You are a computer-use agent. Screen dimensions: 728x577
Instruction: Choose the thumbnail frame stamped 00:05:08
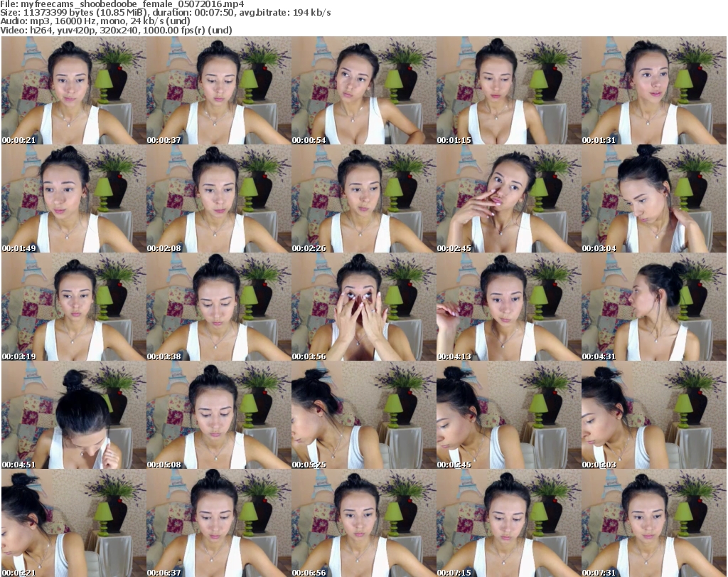coord(219,415)
